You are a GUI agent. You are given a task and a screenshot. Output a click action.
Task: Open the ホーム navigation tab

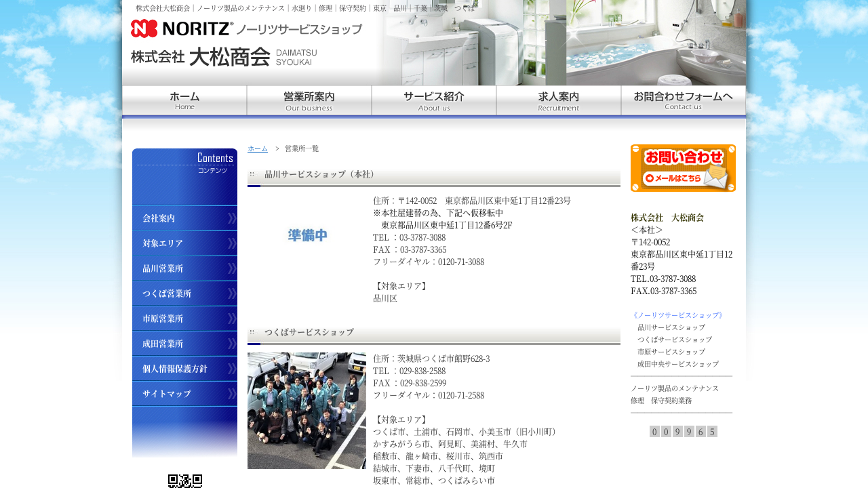coord(184,101)
